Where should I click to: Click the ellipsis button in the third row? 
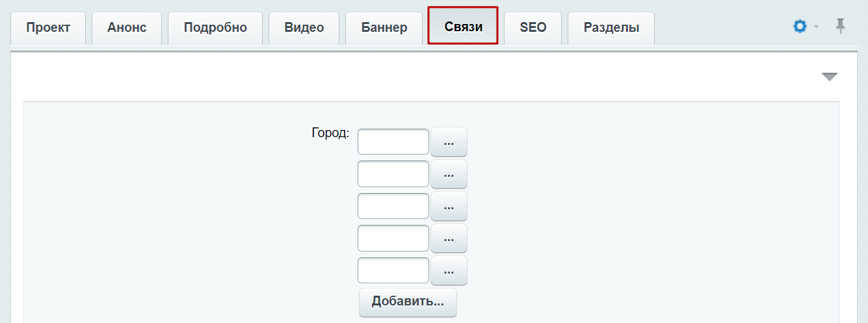point(449,206)
